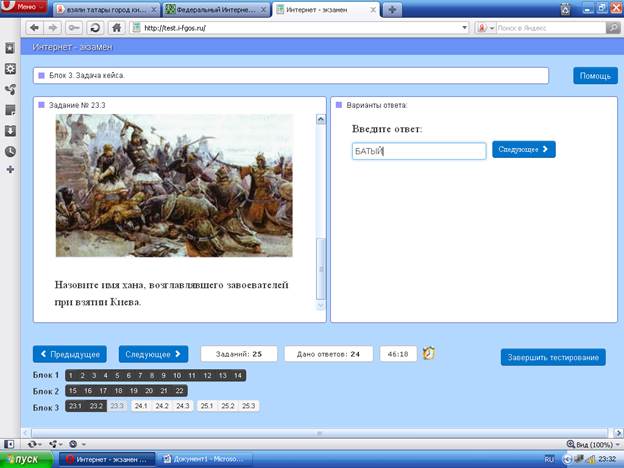Go forward with the browser forward arrow
Screen dimensions: 624x468
(53, 27)
